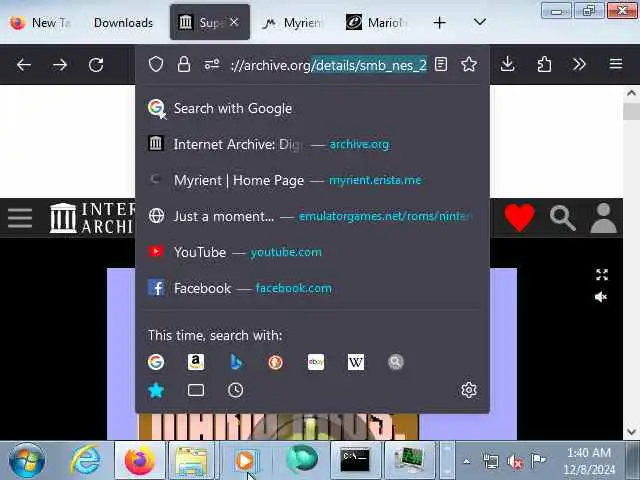Search bookmarks with the blue star icon

click(x=156, y=390)
